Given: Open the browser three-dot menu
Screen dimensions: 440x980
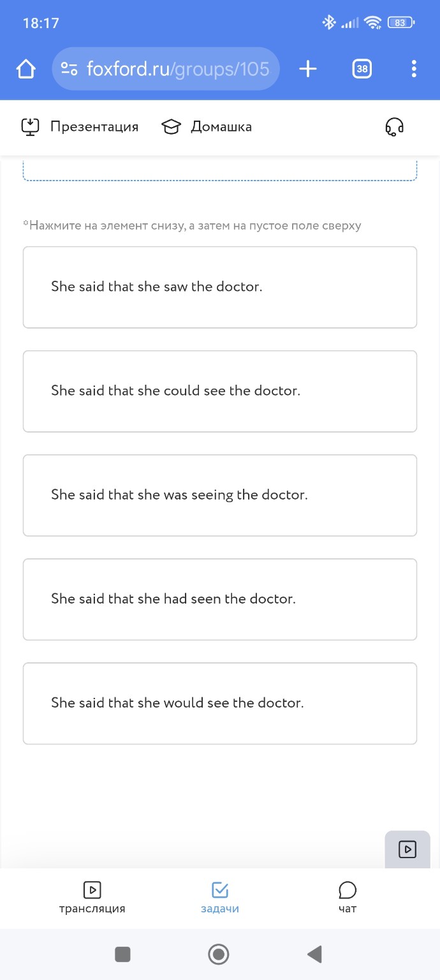Looking at the screenshot, I should 414,69.
